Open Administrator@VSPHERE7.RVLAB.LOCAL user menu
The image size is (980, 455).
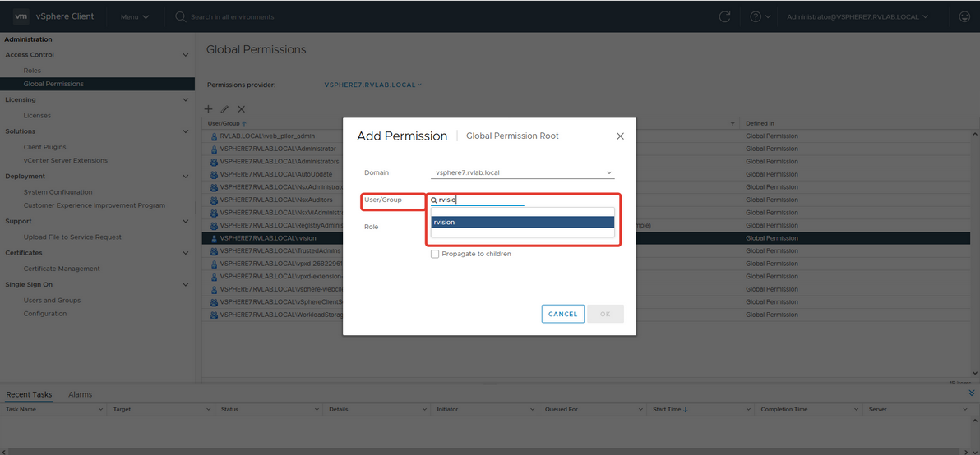pos(857,17)
